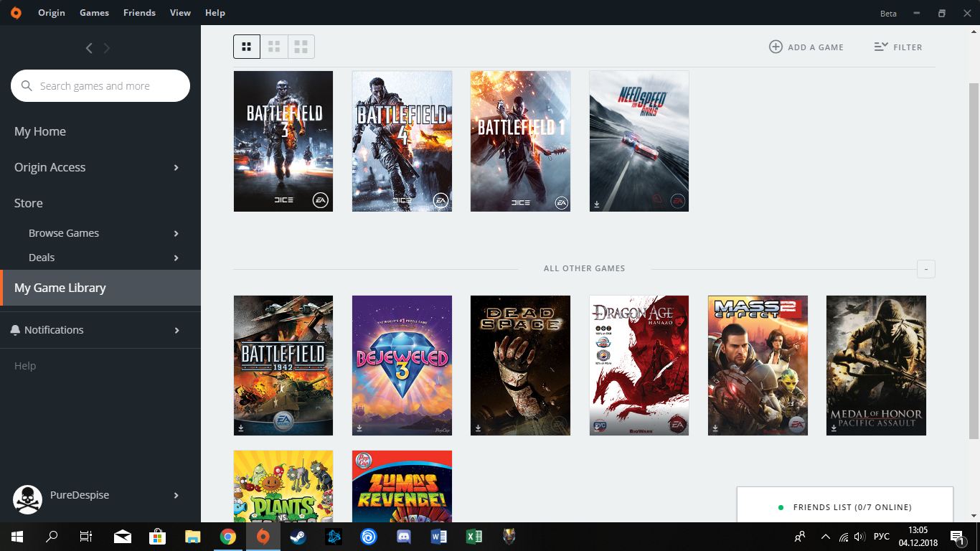980x551 pixels.
Task: Select the Zuma's Revenge cover
Action: click(402, 486)
